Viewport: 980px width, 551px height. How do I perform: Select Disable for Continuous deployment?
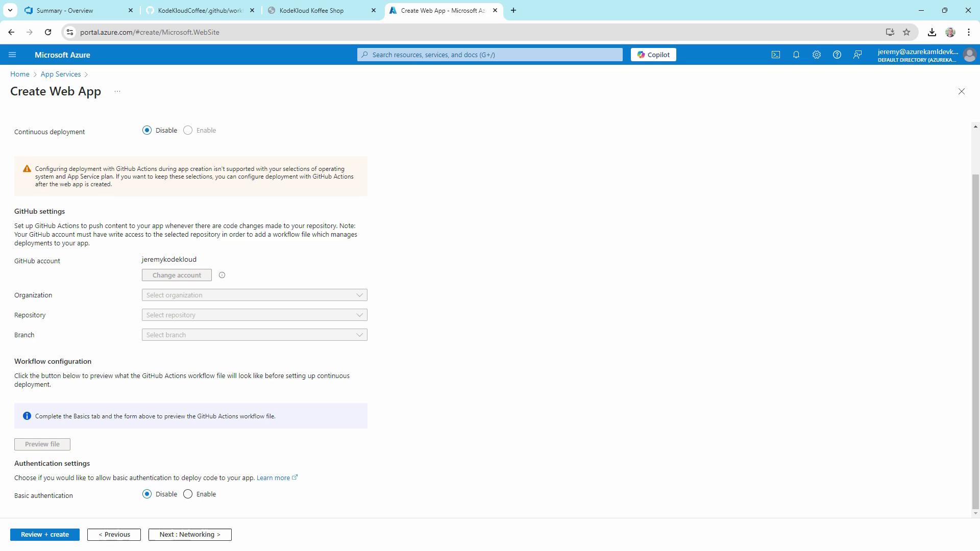(147, 131)
